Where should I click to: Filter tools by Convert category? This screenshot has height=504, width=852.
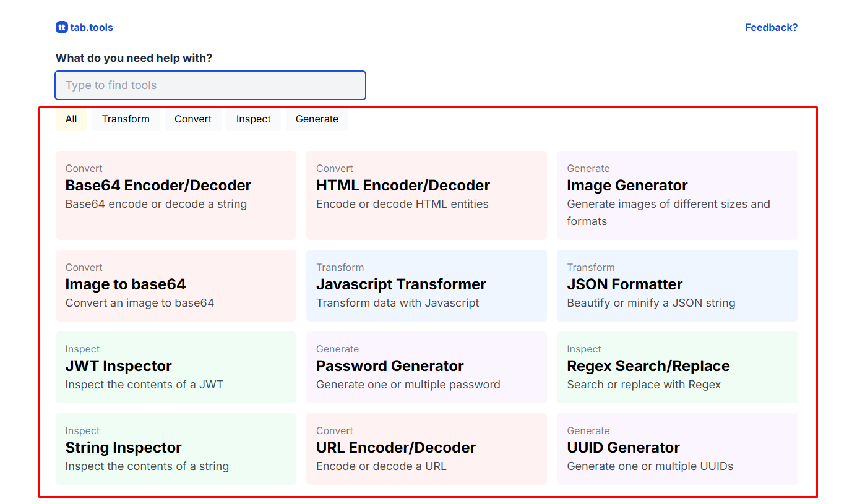click(x=193, y=119)
